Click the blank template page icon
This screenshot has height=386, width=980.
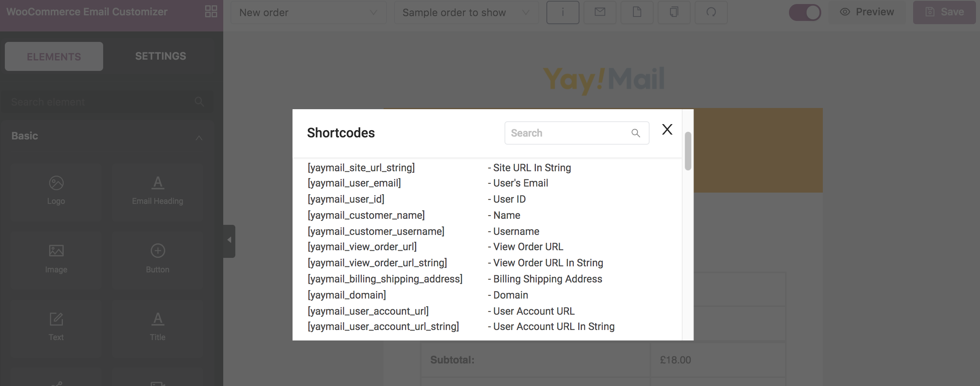pos(637,12)
